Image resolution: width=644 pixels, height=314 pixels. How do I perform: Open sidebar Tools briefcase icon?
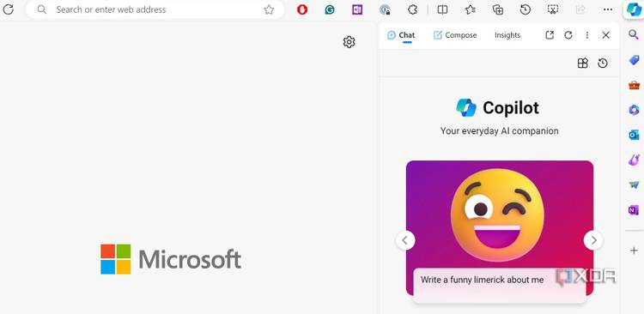(x=634, y=85)
